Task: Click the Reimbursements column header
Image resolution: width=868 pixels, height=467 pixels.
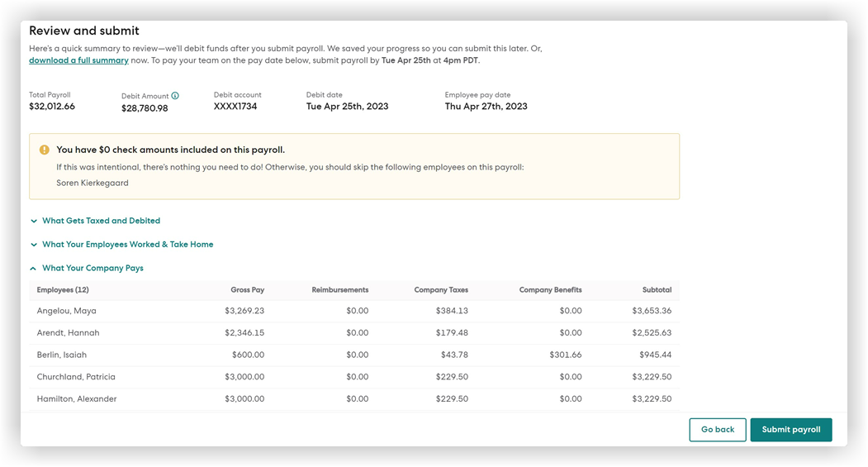Action: pyautogui.click(x=340, y=290)
